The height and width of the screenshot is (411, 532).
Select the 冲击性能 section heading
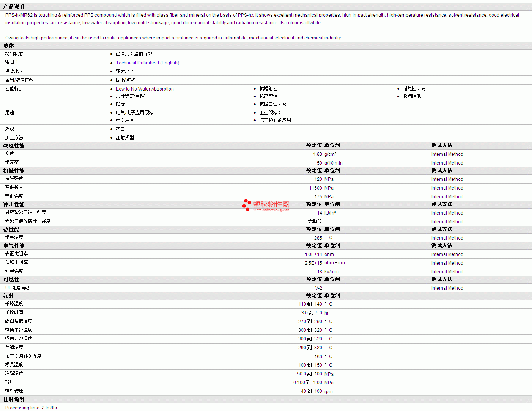14,204
